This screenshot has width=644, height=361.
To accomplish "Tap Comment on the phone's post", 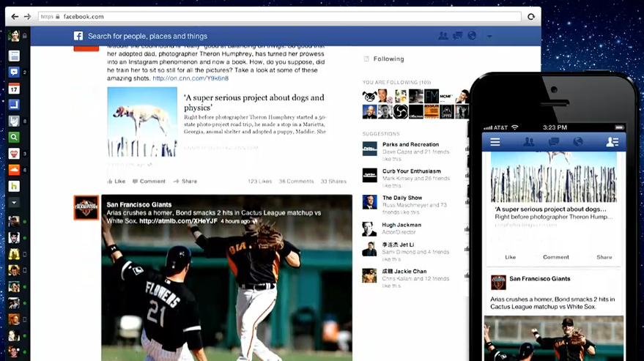I will [x=555, y=257].
